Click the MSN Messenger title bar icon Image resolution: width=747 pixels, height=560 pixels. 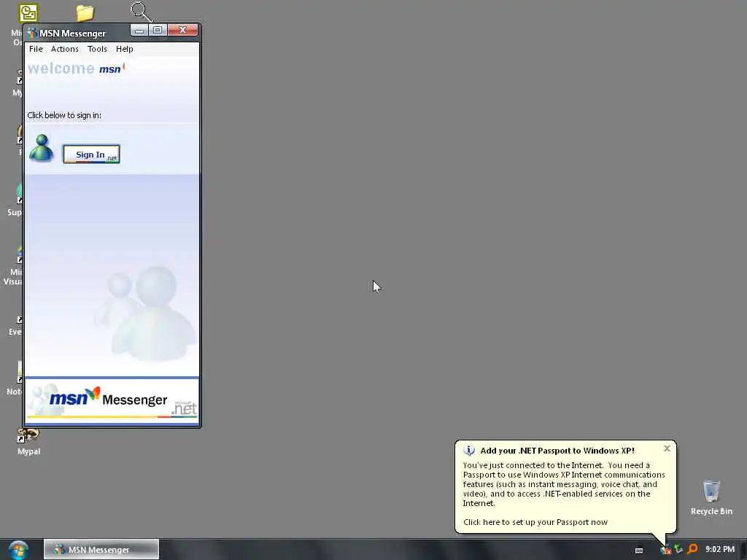32,33
